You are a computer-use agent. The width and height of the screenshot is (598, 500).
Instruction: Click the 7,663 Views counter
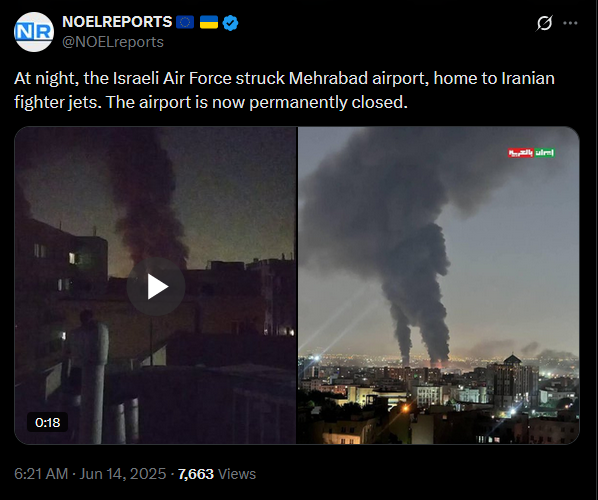pyautogui.click(x=217, y=474)
